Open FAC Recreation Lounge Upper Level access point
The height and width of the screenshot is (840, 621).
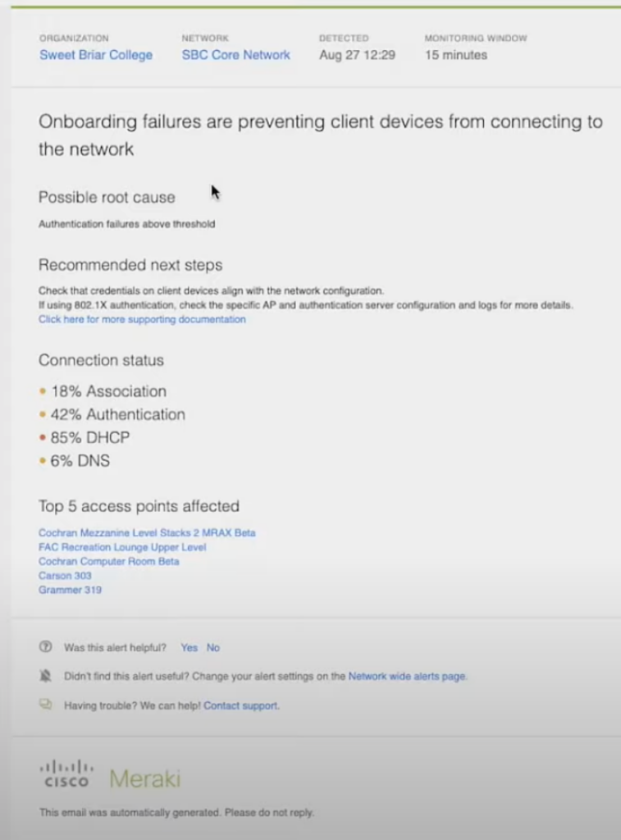point(122,547)
